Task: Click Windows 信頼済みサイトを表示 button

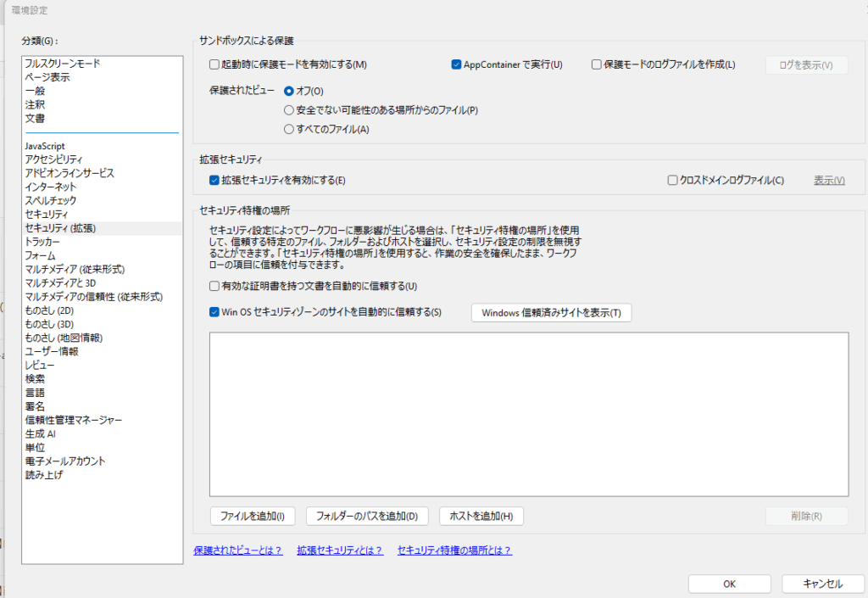Action: (x=551, y=312)
